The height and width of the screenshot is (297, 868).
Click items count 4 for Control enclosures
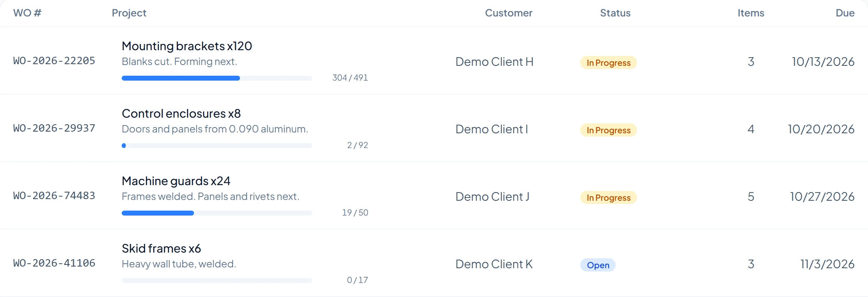pos(751,129)
